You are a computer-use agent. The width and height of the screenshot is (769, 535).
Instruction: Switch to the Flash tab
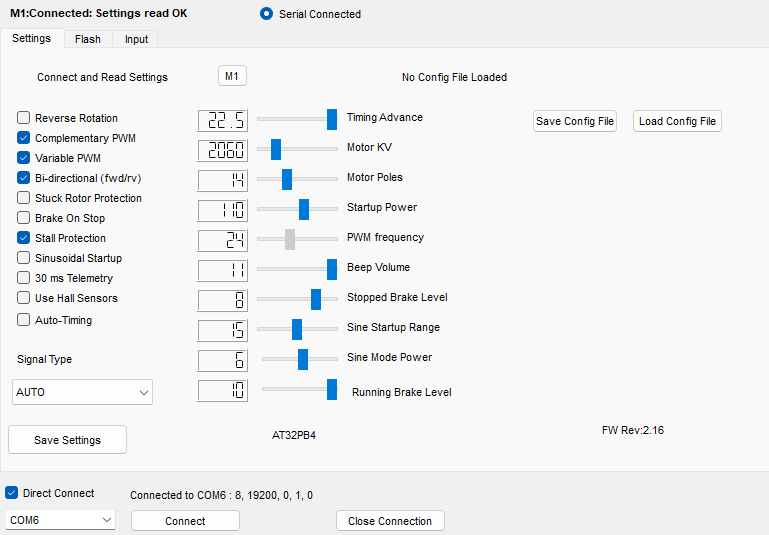coord(88,39)
